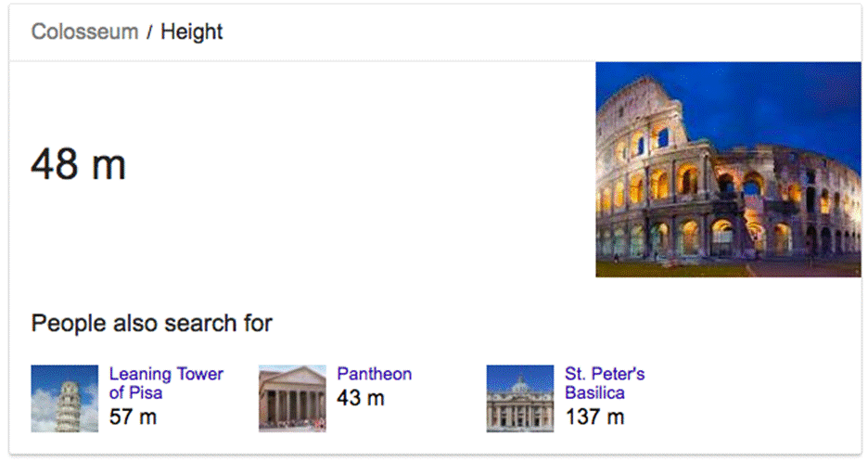
Task: Open the St. Peter's Basilica thumbnail
Action: [x=519, y=398]
